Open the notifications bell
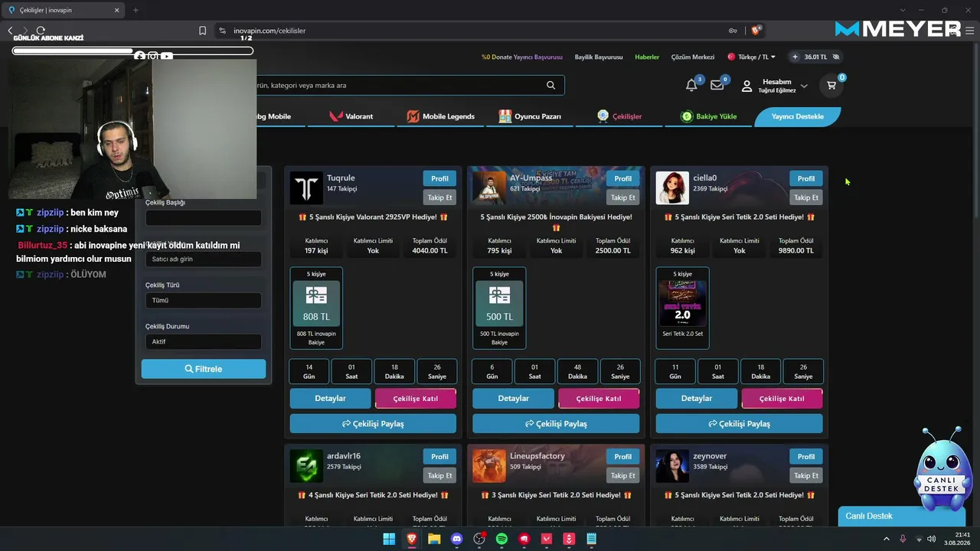This screenshot has width=980, height=551. pyautogui.click(x=691, y=85)
